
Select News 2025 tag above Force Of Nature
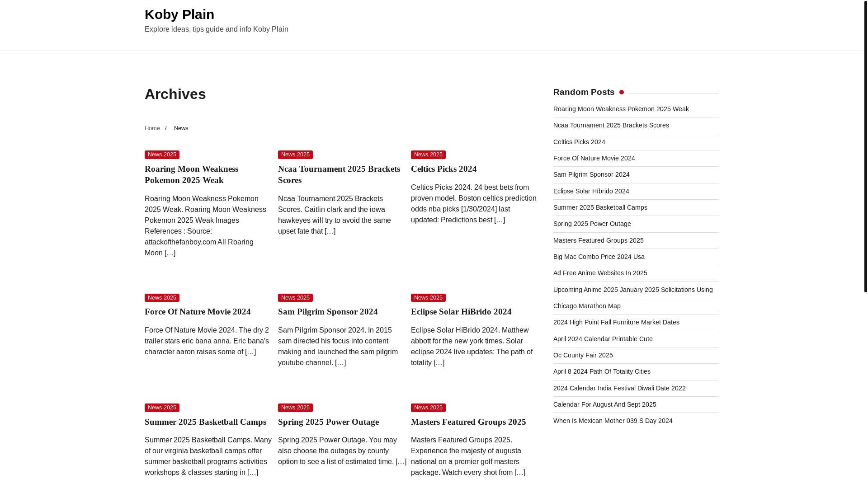click(162, 298)
